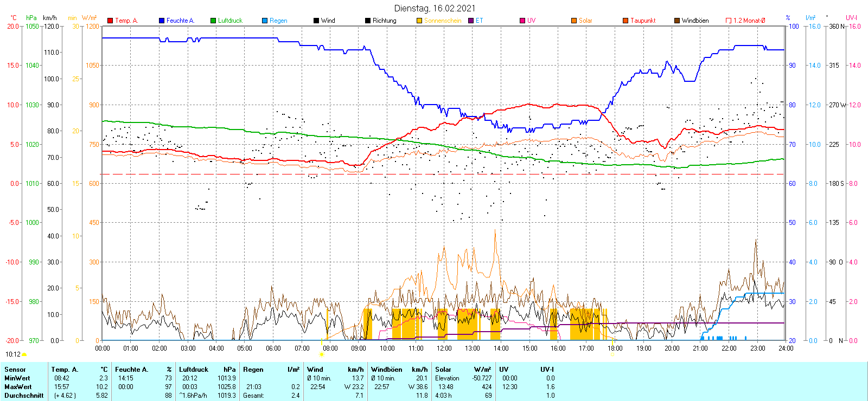Click the 'Sensor' table header
This screenshot has height=401, width=868.
click(15, 370)
